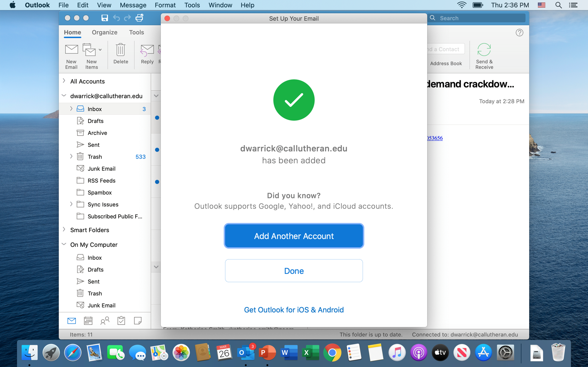Click the Send & Receive sync icon
This screenshot has width=588, height=367.
[484, 50]
